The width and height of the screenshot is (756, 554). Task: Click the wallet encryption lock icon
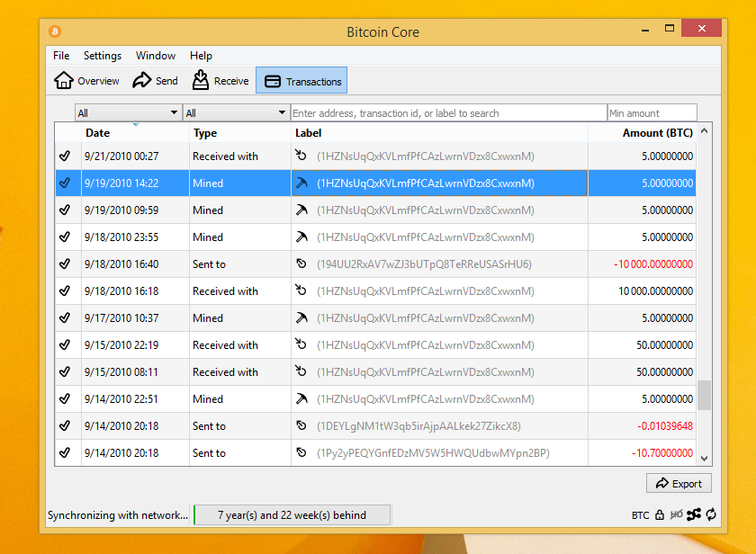[x=660, y=515]
